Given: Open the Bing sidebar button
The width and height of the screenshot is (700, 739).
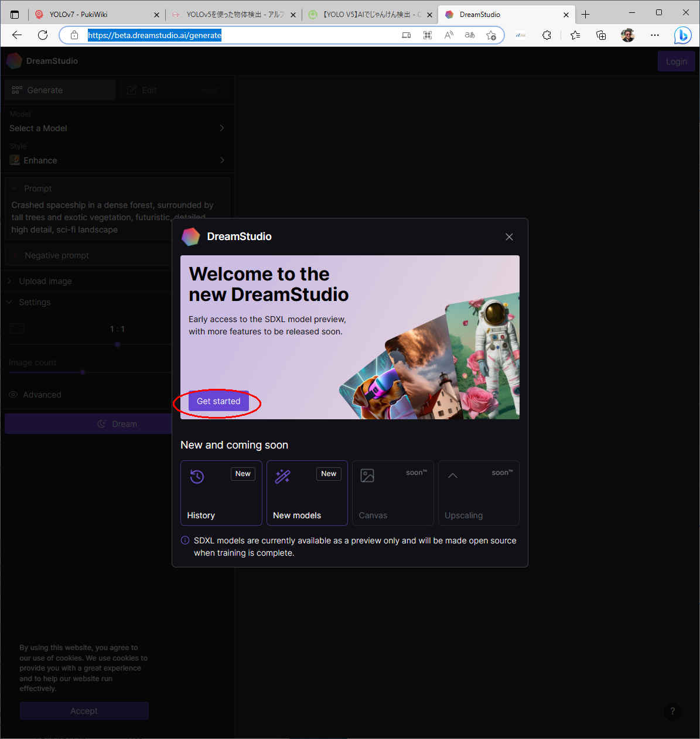Looking at the screenshot, I should point(682,35).
